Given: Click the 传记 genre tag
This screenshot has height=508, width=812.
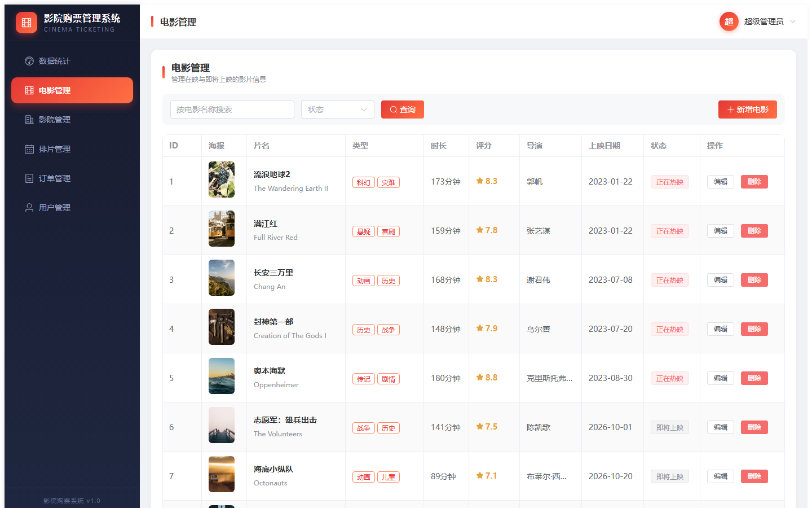Looking at the screenshot, I should click(364, 379).
